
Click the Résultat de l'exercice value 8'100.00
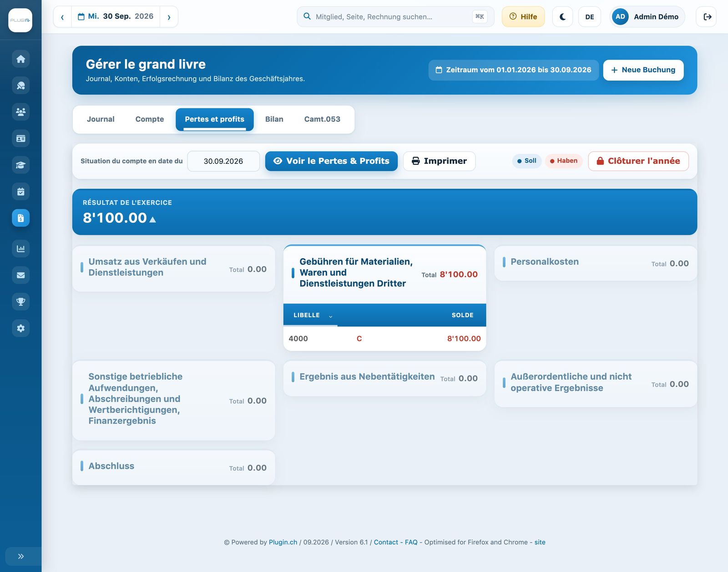[115, 218]
